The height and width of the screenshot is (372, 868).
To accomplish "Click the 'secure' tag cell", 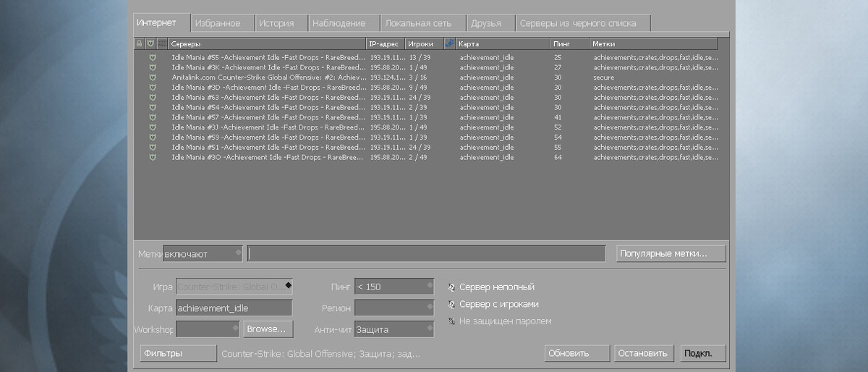I will pyautogui.click(x=603, y=77).
